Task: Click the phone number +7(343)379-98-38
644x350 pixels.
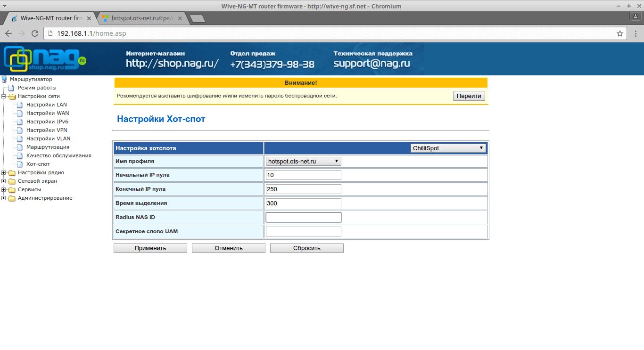Action: 272,64
